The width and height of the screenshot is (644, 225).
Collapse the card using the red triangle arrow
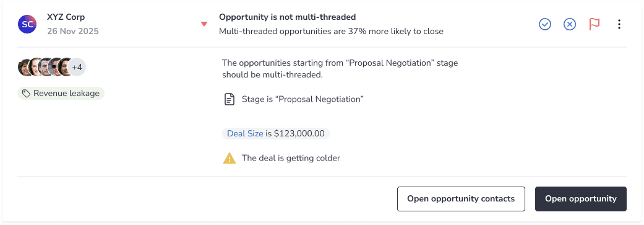[204, 24]
